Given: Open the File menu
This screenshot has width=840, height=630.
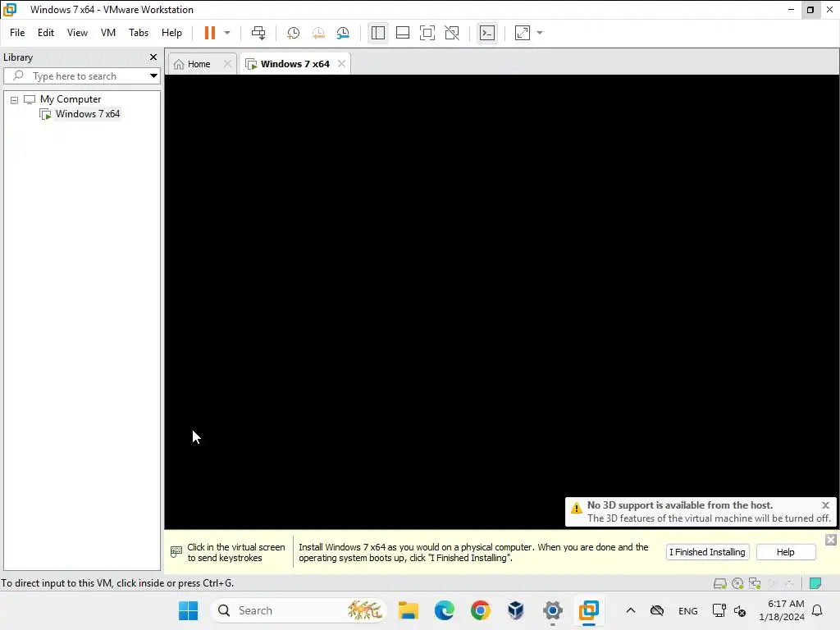Looking at the screenshot, I should [17, 33].
